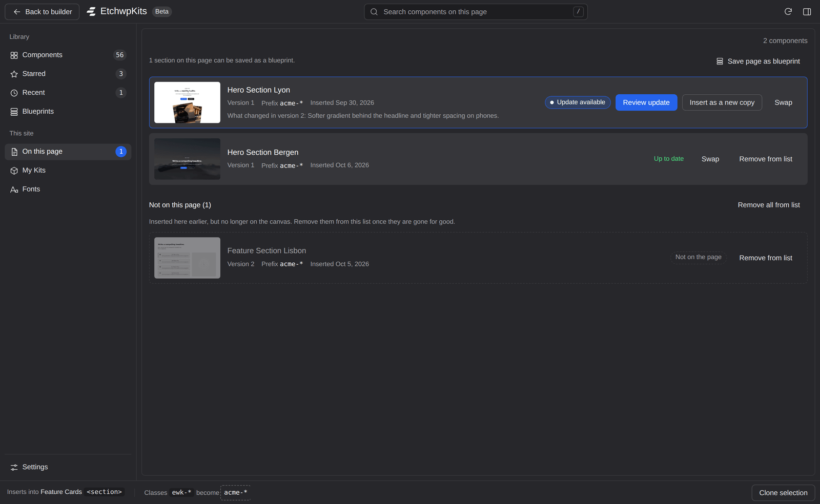
Task: Click Clone selection button
Action: point(783,493)
